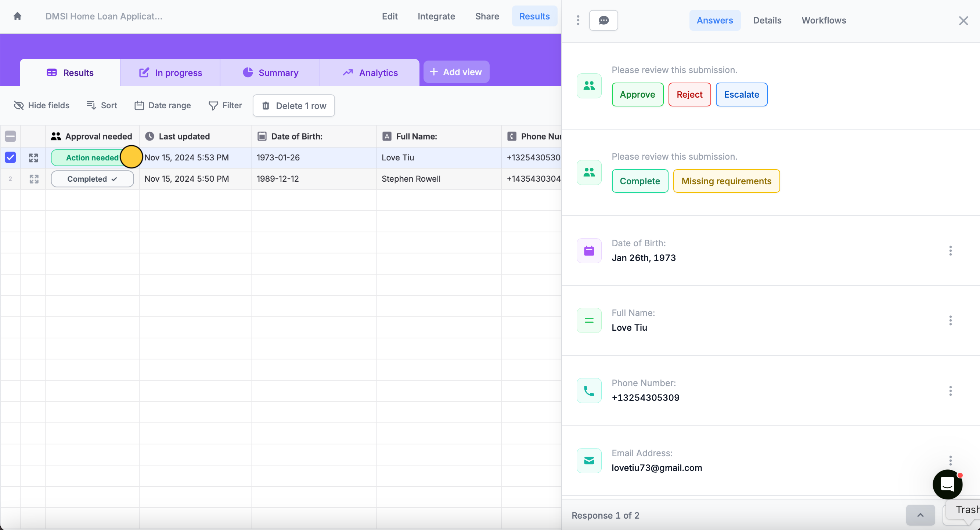Click the people icon in the Approval needed header

click(x=56, y=136)
